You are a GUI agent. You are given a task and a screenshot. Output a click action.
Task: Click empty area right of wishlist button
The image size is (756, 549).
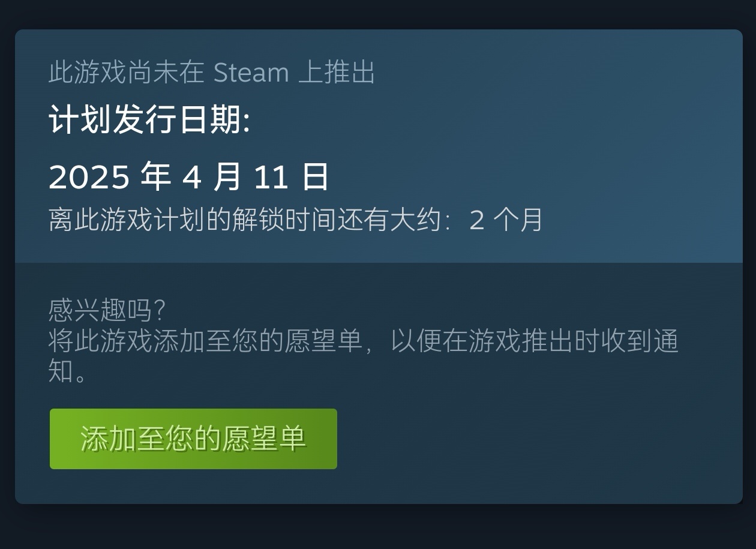(x=540, y=439)
